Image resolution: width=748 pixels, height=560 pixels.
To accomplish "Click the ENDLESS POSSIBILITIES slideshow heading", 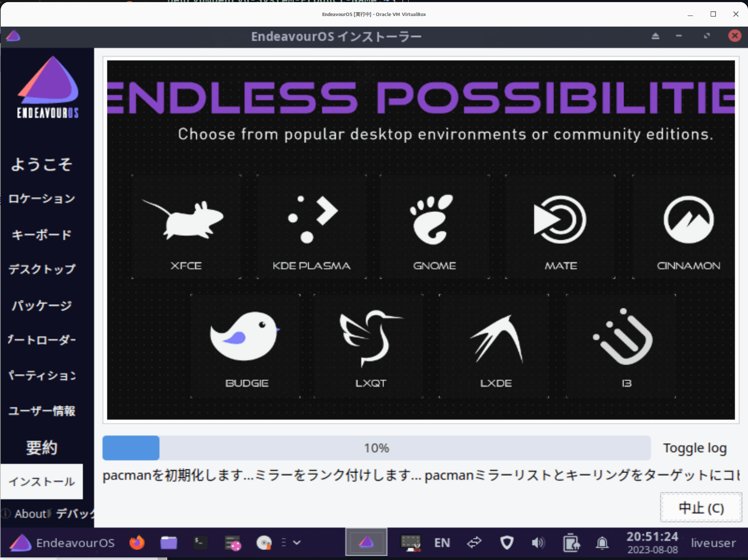I will [421, 97].
